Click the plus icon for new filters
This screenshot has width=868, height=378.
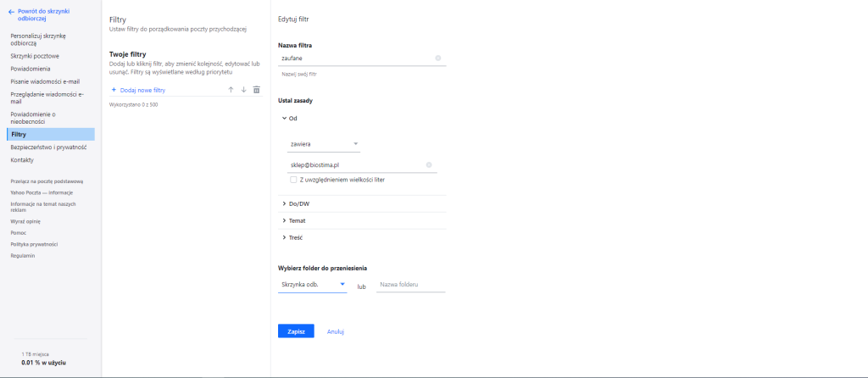(114, 90)
